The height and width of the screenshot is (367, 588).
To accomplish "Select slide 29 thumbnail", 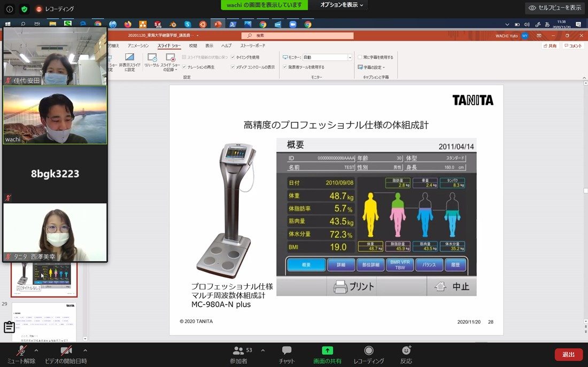I will 44,322.
